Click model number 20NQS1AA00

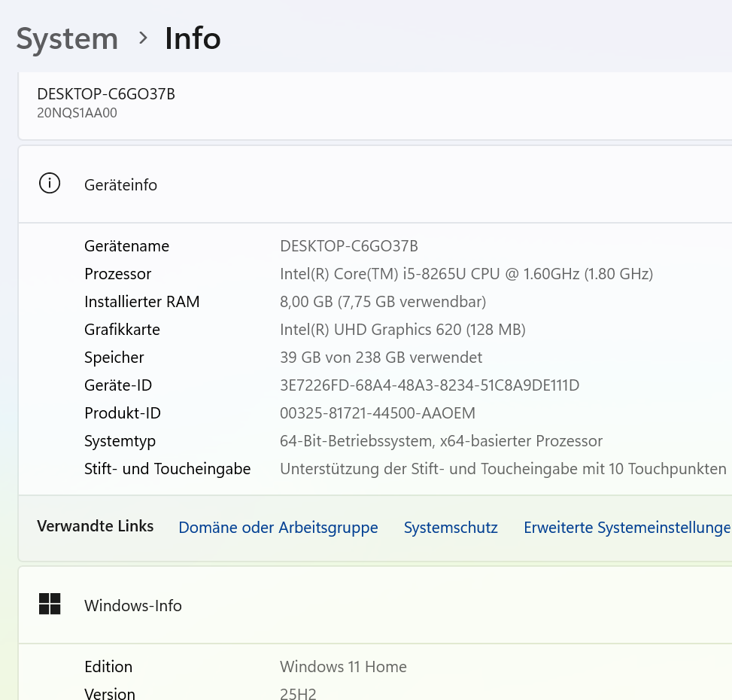(x=77, y=113)
